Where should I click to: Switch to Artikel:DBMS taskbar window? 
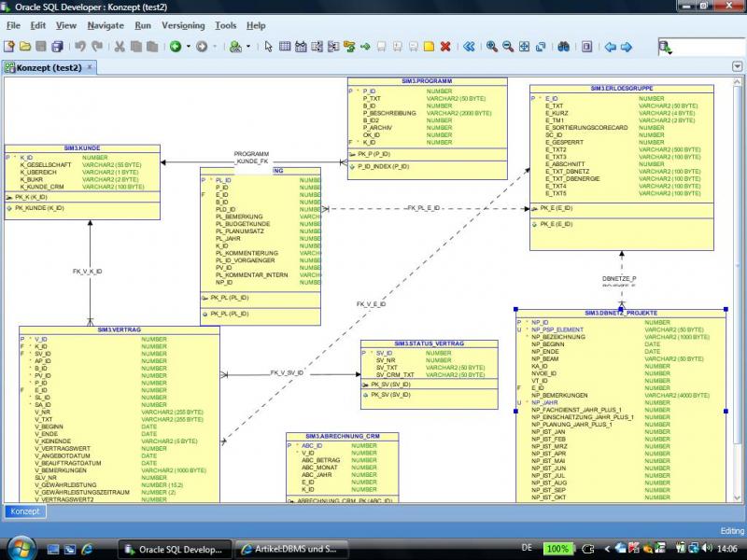291,549
